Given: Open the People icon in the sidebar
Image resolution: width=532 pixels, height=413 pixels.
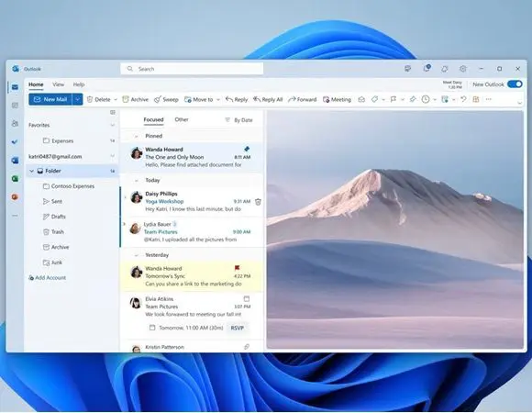Looking at the screenshot, I should click(15, 124).
